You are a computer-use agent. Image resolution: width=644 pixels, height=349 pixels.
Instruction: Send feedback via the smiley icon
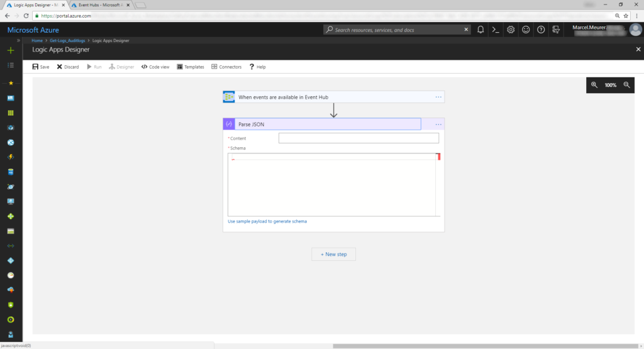click(x=526, y=30)
